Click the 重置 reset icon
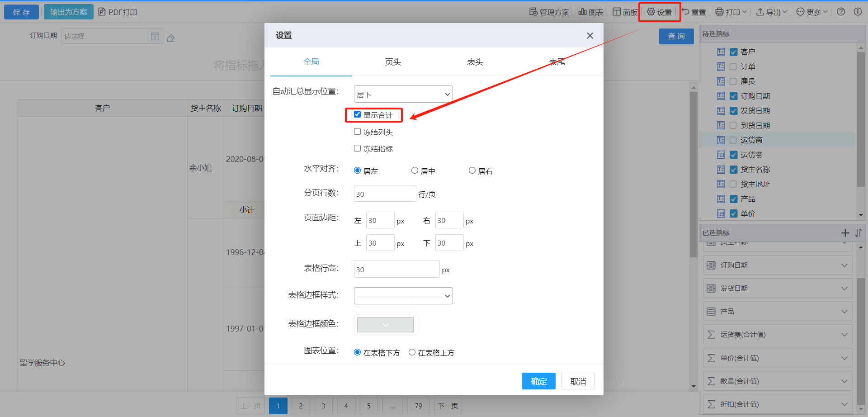Viewport: 868px width, 417px height. 686,12
